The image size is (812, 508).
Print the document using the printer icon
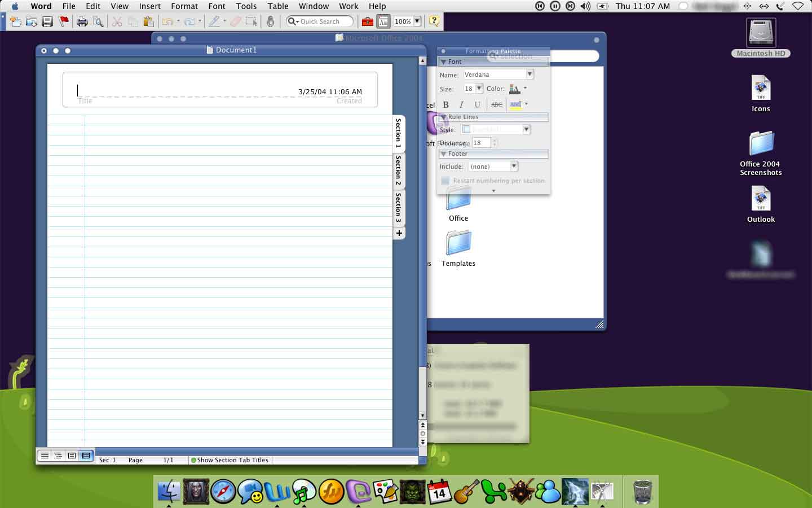pos(82,21)
